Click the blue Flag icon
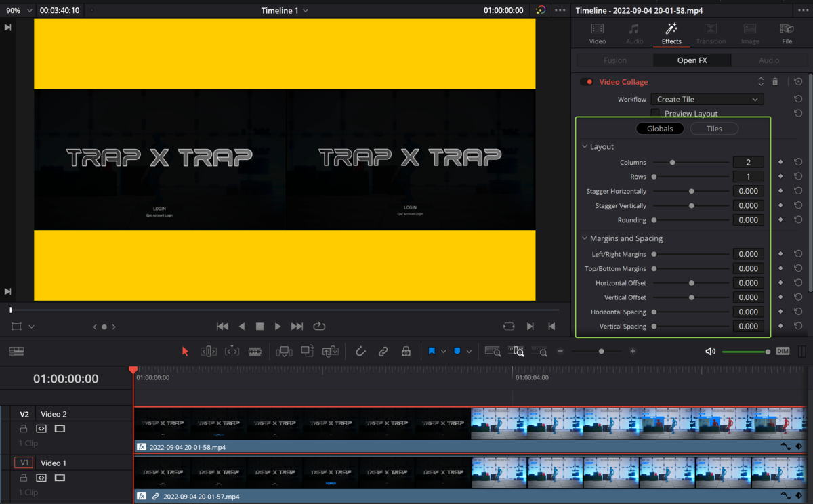 click(x=432, y=351)
